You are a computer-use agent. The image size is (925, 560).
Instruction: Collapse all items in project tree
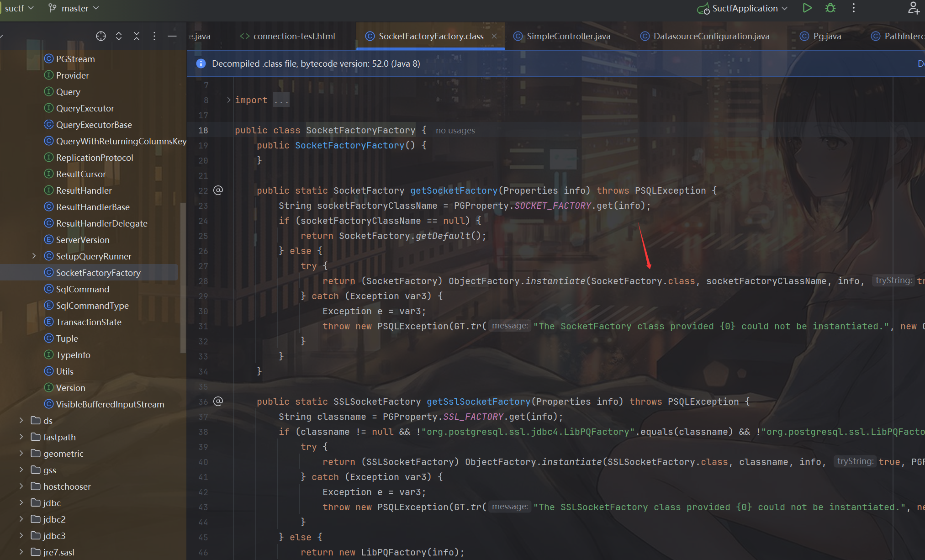click(137, 36)
